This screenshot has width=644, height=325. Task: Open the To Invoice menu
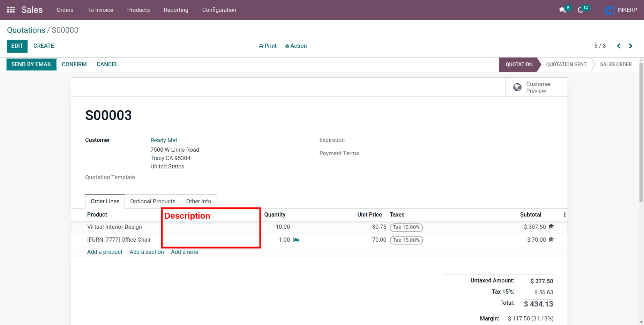(x=100, y=10)
